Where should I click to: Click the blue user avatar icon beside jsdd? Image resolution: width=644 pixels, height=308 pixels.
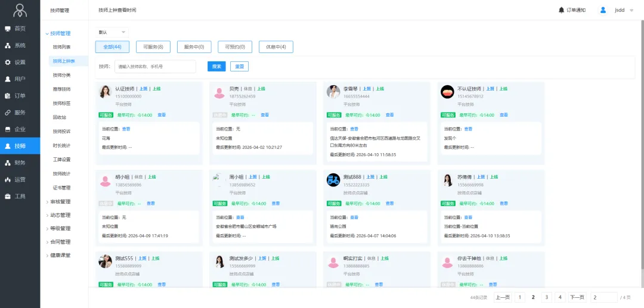pyautogui.click(x=603, y=10)
